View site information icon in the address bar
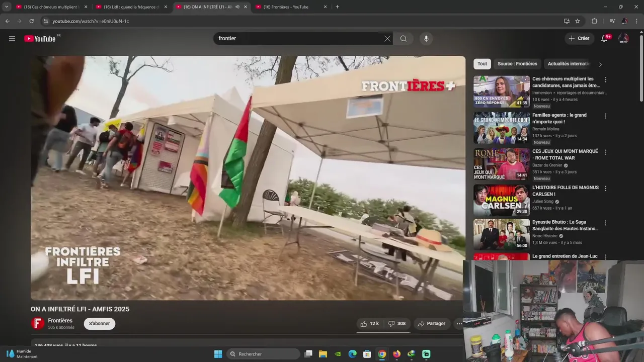This screenshot has width=644, height=362. pos(45,21)
